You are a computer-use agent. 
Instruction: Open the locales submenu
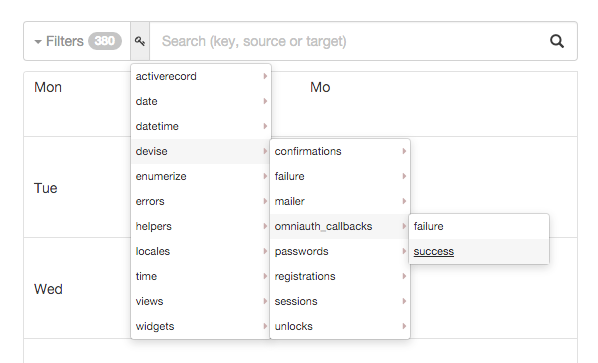(x=201, y=251)
